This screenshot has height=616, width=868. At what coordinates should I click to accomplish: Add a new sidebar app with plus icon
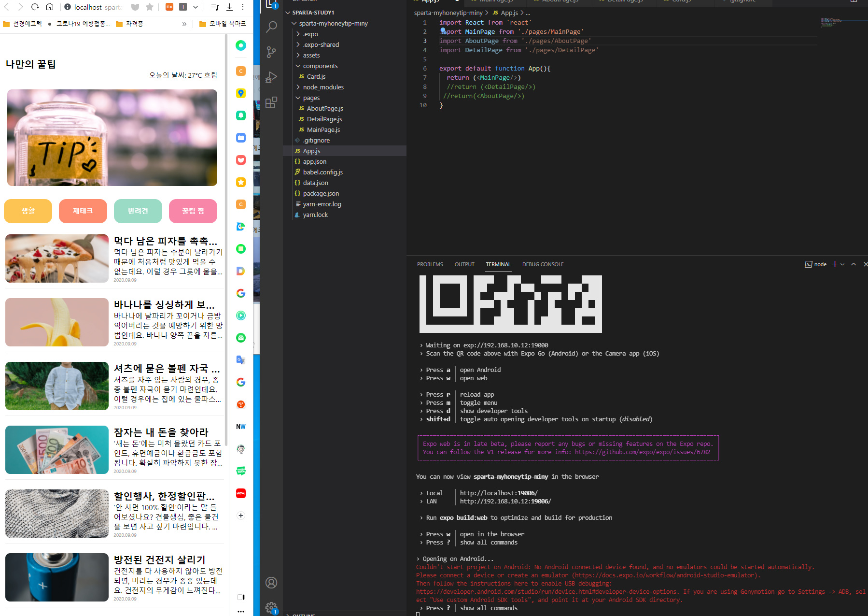click(241, 516)
